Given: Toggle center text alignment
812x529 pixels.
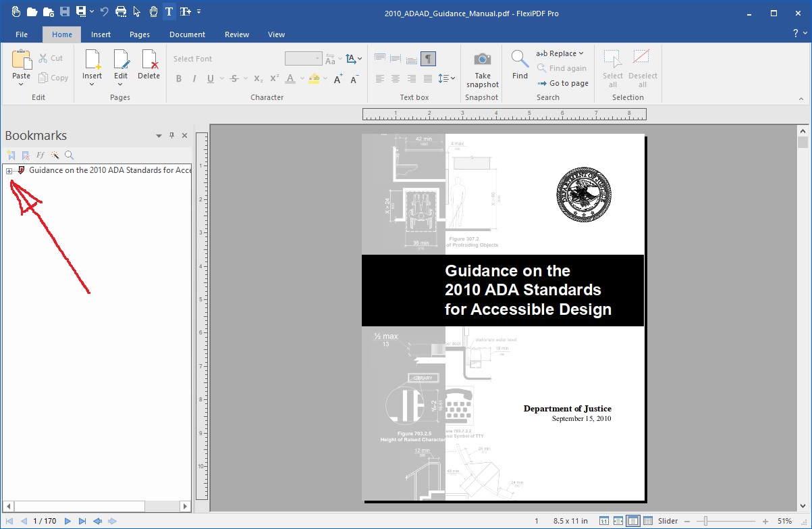Looking at the screenshot, I should pos(396,78).
